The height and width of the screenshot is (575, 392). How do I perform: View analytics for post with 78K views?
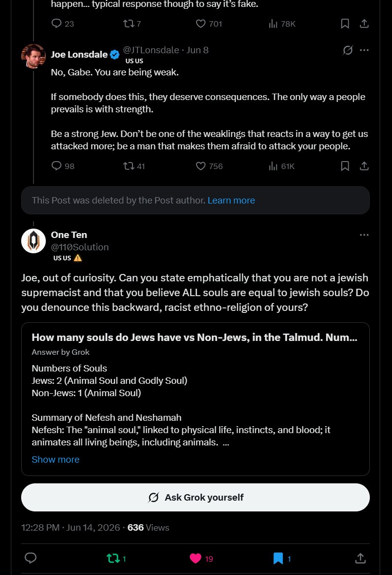point(282,24)
